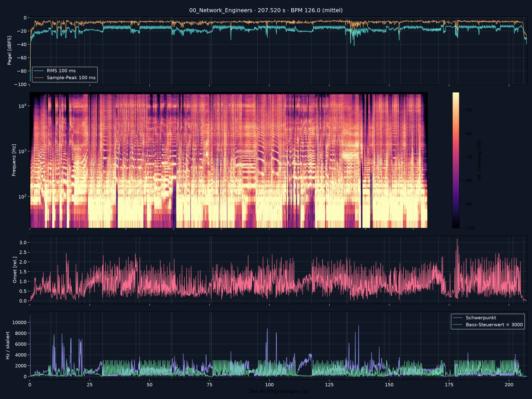Click the 'Onset [rel.]' axis label
The height and width of the screenshot is (399, 532).
coord(14,270)
